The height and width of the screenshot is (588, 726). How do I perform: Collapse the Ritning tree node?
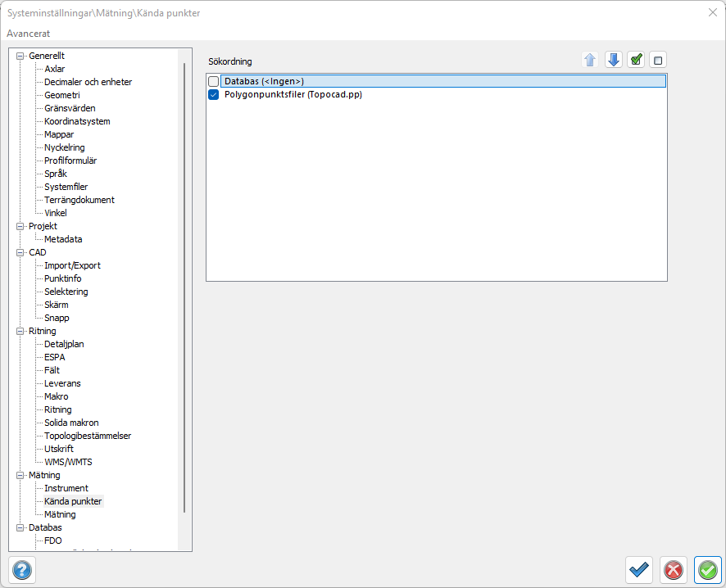(x=20, y=331)
